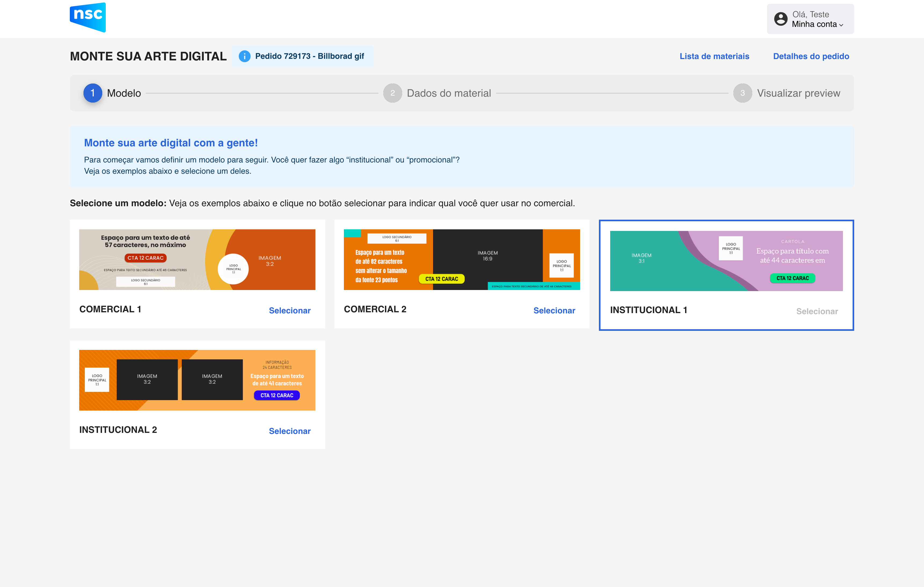
Task: Click the user avatar icon
Action: (x=780, y=19)
